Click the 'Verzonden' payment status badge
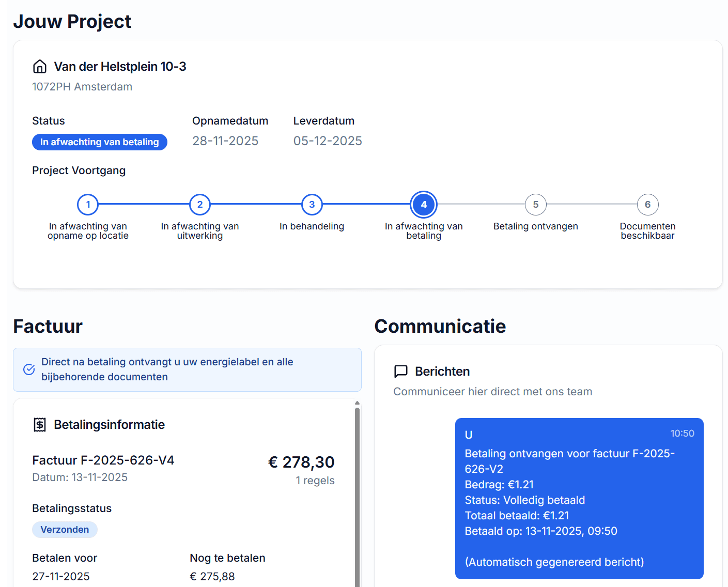 pos(65,529)
